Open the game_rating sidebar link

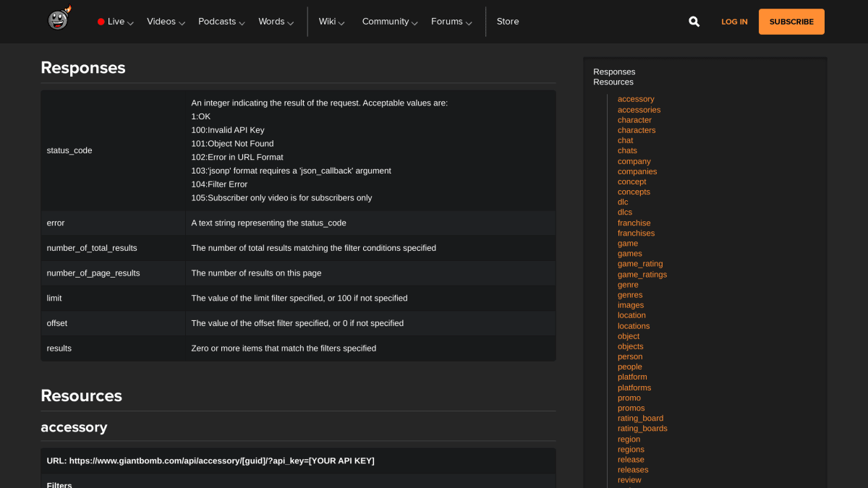640,264
